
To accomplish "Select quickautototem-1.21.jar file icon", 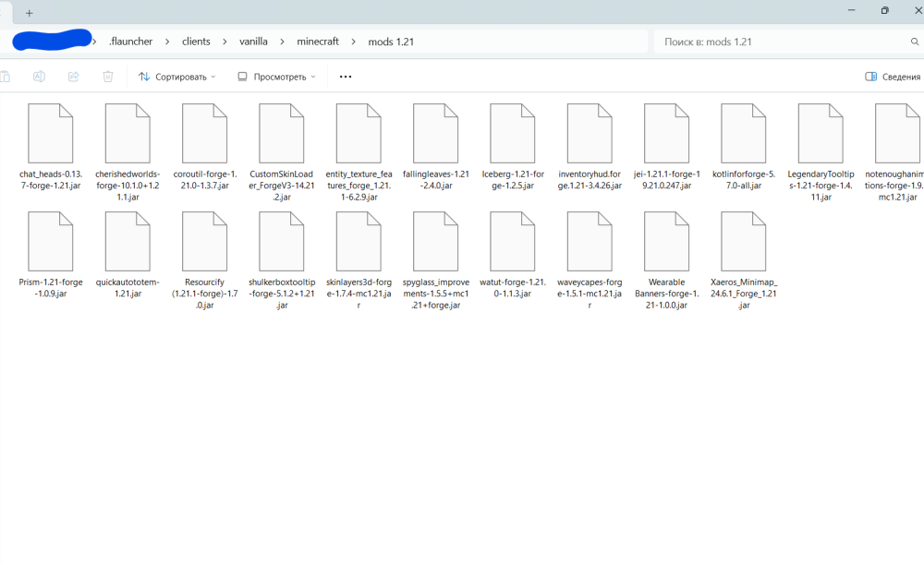I will click(128, 242).
